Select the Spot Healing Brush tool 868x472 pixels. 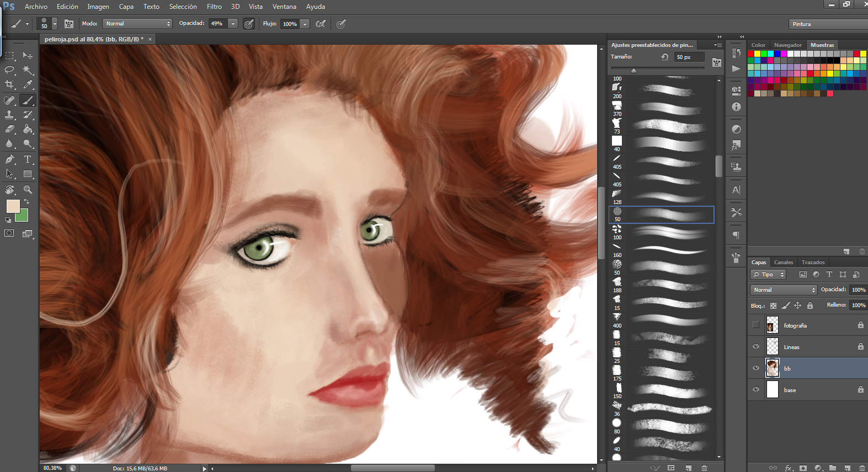[10, 100]
